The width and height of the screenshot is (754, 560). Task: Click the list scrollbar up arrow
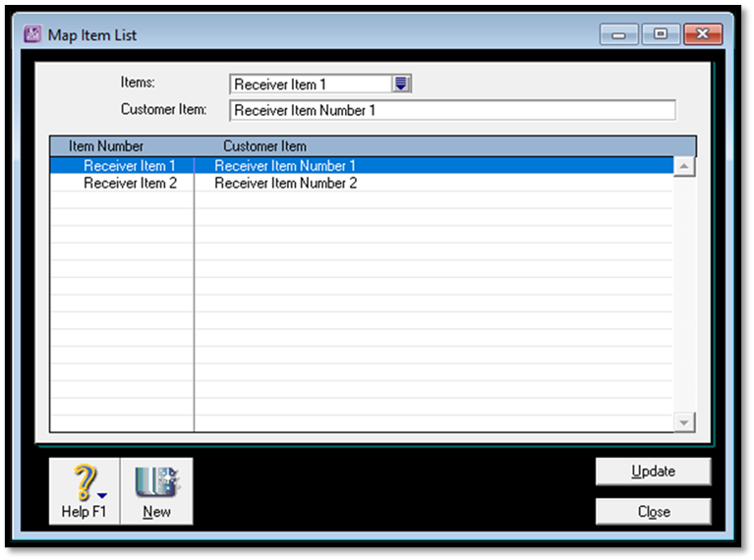684,166
